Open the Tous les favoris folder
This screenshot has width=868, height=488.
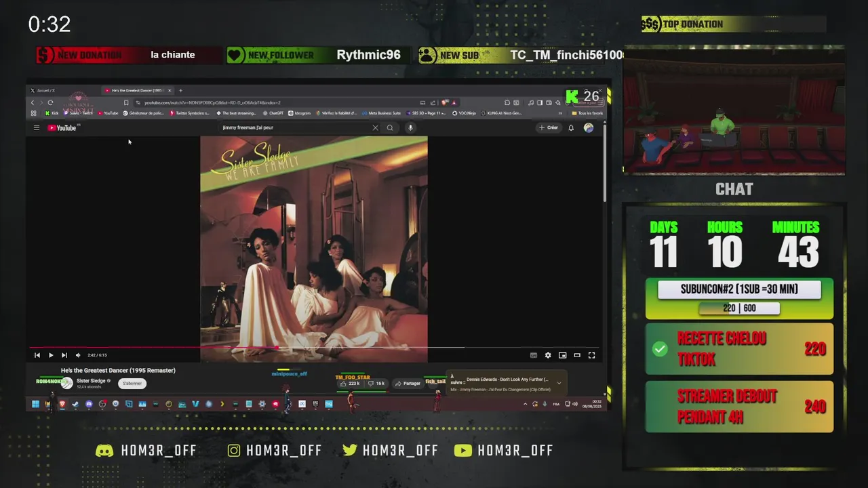(x=588, y=113)
